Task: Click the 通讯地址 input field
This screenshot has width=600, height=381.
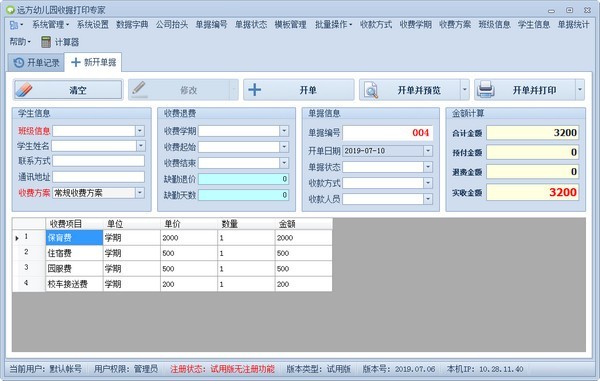Action: (x=98, y=177)
